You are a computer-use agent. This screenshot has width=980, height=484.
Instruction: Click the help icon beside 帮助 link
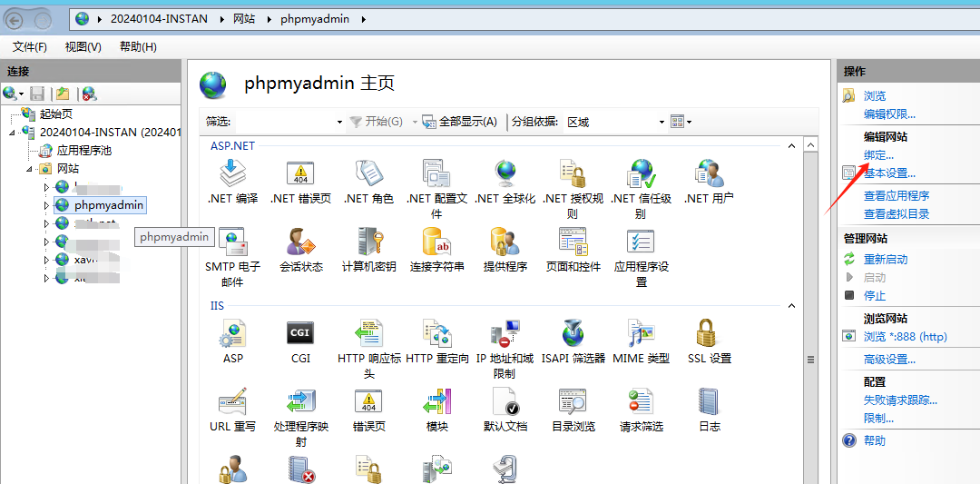pyautogui.click(x=848, y=440)
